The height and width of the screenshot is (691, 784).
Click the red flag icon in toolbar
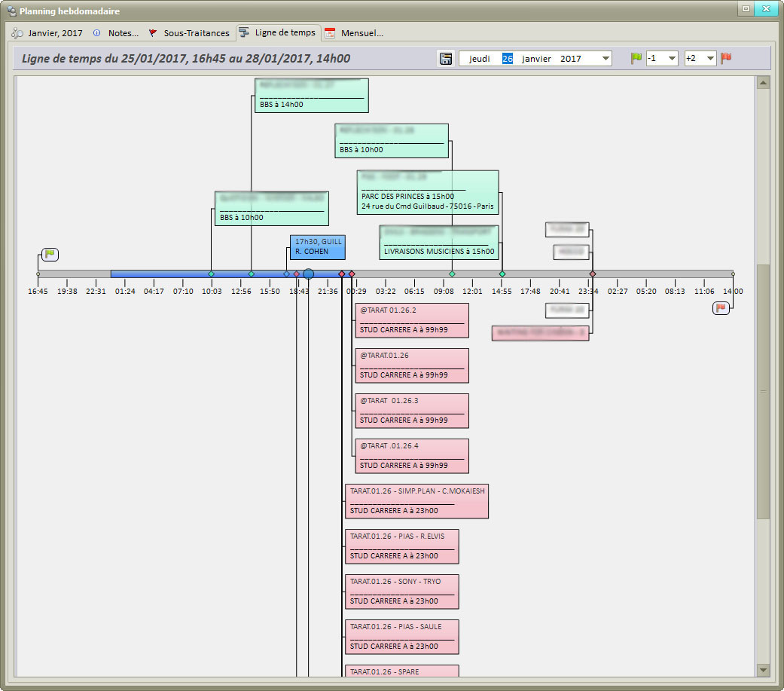pyautogui.click(x=726, y=58)
